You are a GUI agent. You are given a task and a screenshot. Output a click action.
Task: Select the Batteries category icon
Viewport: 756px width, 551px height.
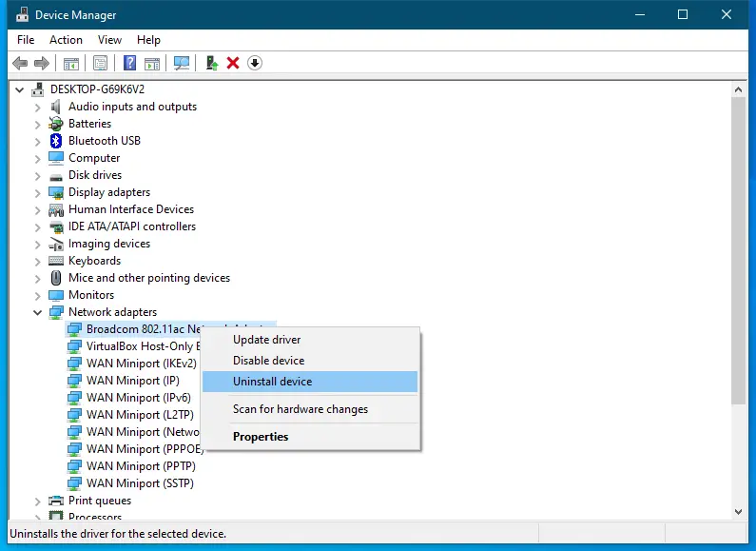56,124
